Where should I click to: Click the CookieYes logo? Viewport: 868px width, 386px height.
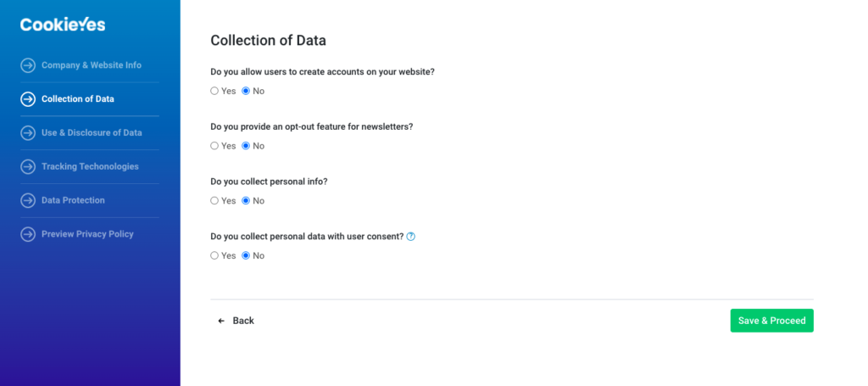coord(63,25)
